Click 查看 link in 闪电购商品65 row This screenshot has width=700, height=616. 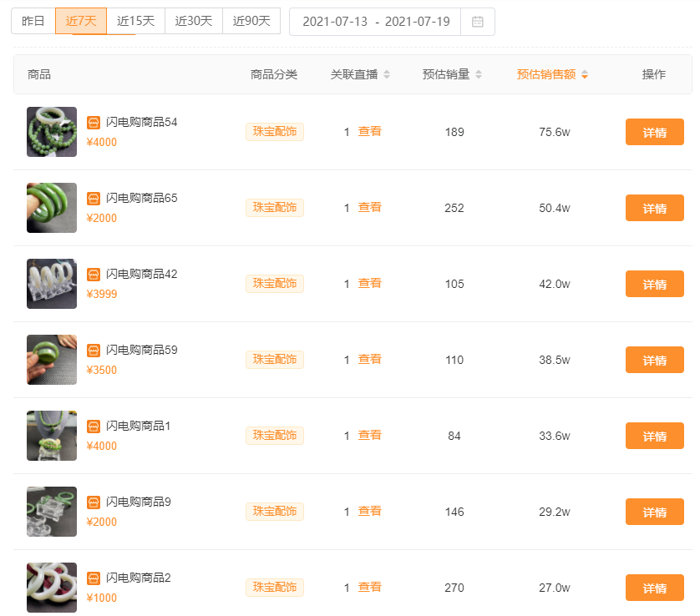pyautogui.click(x=370, y=207)
